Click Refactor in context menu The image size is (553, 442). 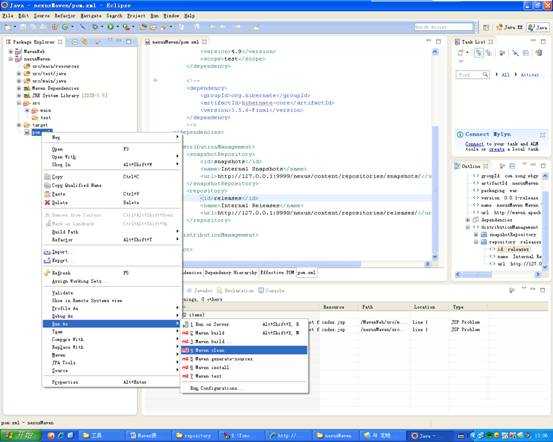pyautogui.click(x=111, y=240)
